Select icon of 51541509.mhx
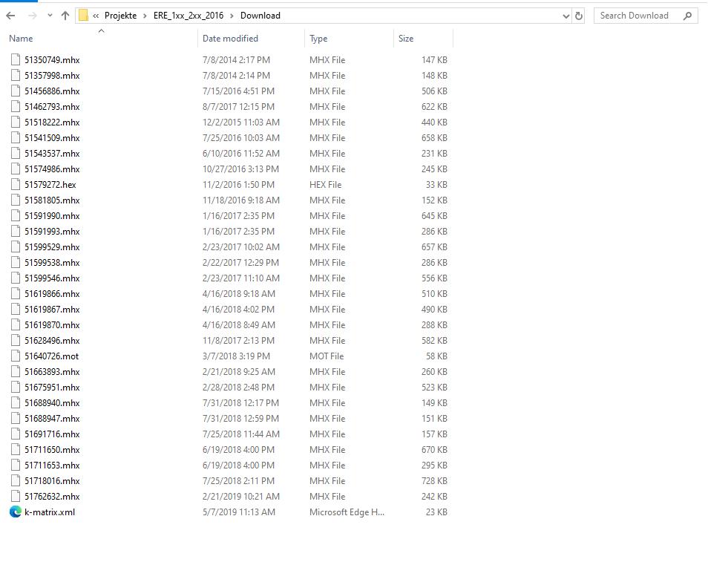The width and height of the screenshot is (708, 588). pyautogui.click(x=16, y=138)
